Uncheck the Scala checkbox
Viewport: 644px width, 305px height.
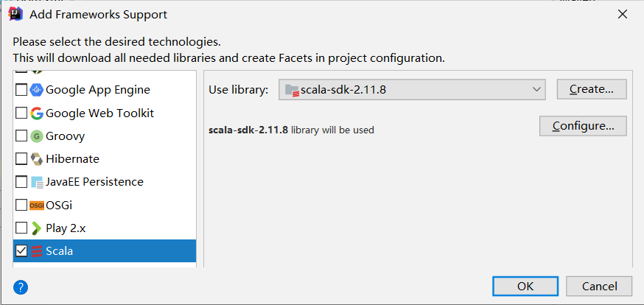point(21,251)
